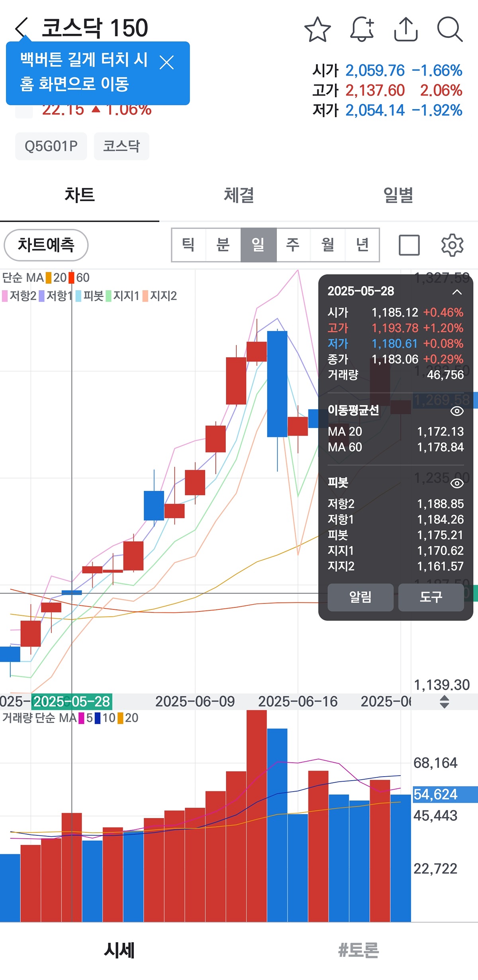The height and width of the screenshot is (980, 478).
Task: Select the 주 weekly chart period
Action: [293, 245]
